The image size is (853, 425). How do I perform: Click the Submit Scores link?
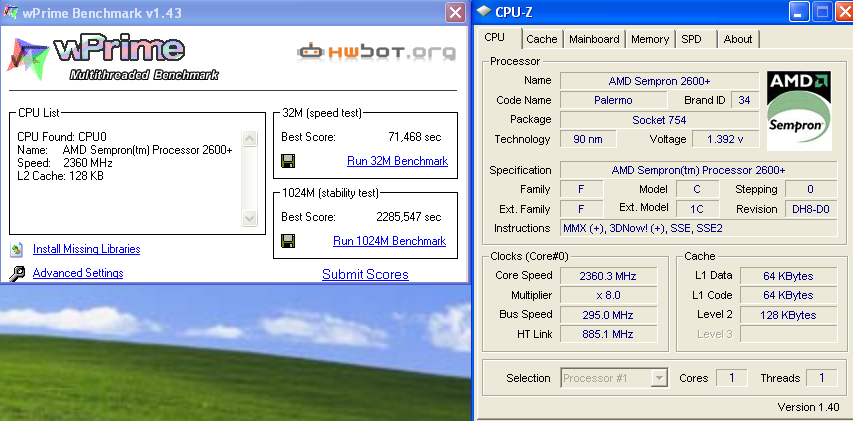click(x=365, y=275)
